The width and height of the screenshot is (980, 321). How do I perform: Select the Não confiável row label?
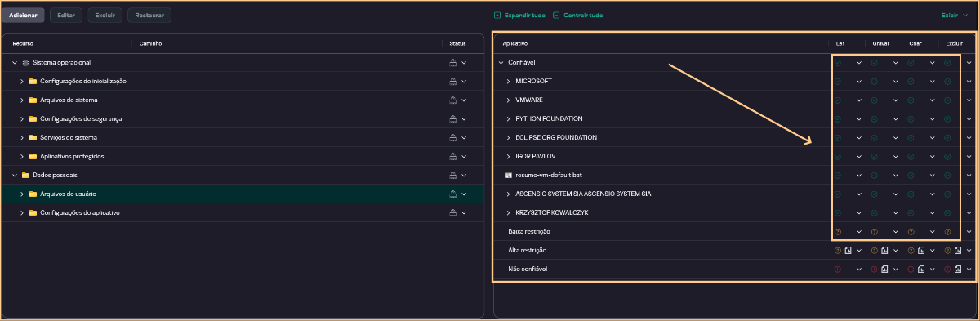click(x=528, y=270)
